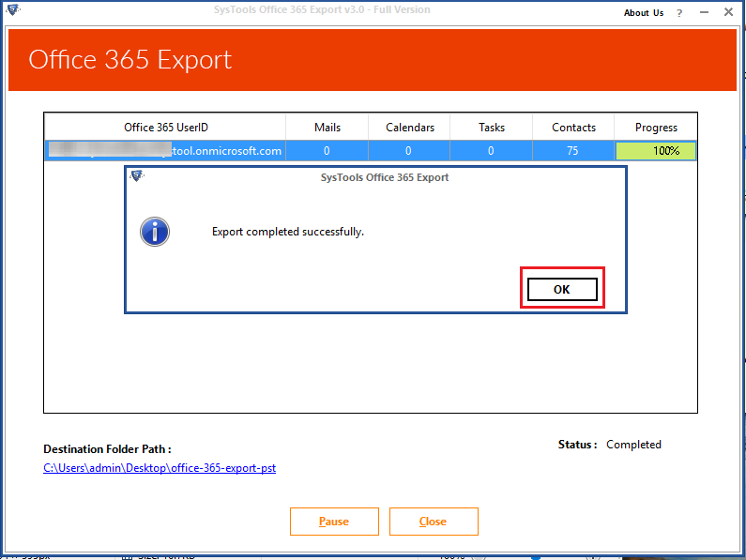Click the Export completed successfully message

click(x=288, y=232)
